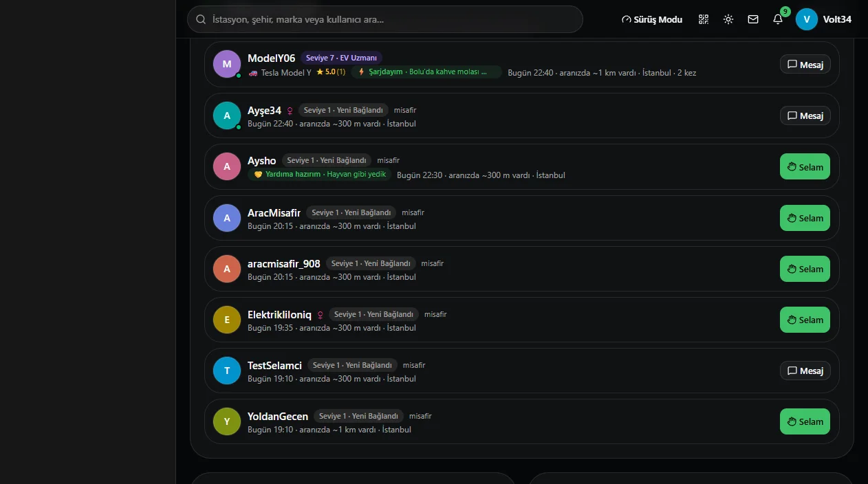
Task: Send a message to ModelY06
Action: (805, 64)
